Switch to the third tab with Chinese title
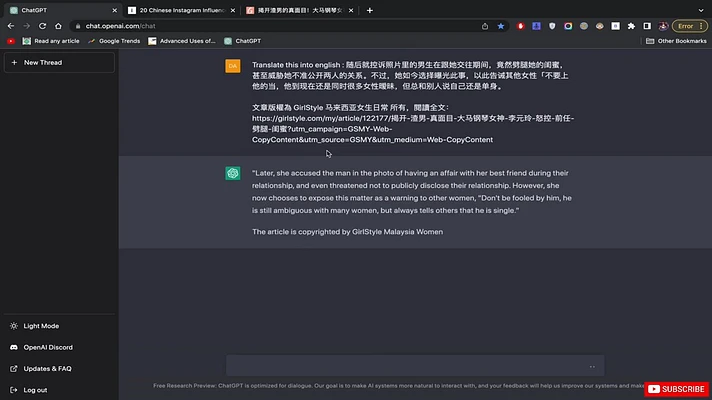 pyautogui.click(x=300, y=10)
